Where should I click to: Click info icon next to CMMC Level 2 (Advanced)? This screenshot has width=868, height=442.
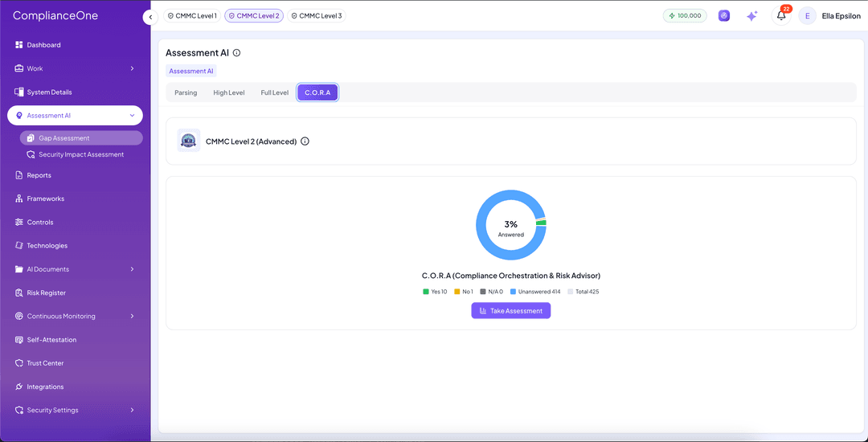click(305, 141)
